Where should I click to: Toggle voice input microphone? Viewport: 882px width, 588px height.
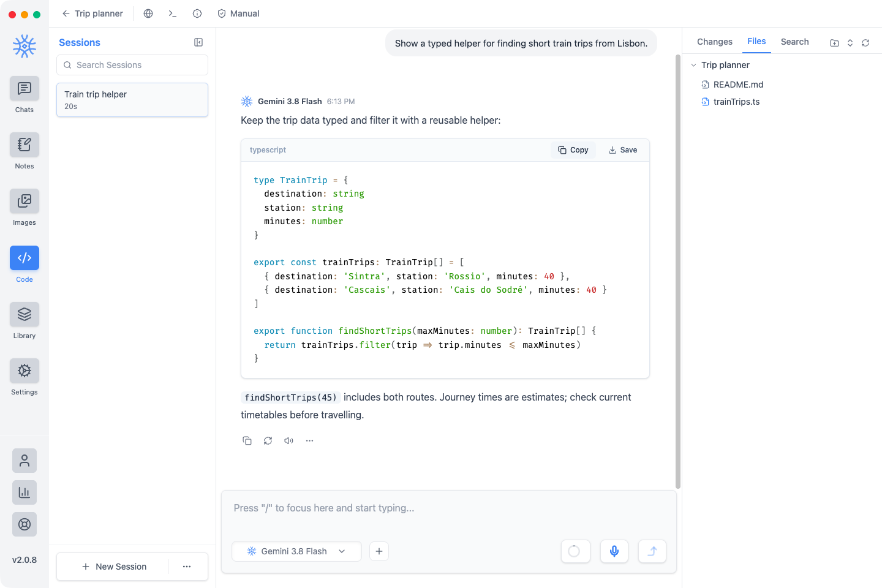click(614, 551)
